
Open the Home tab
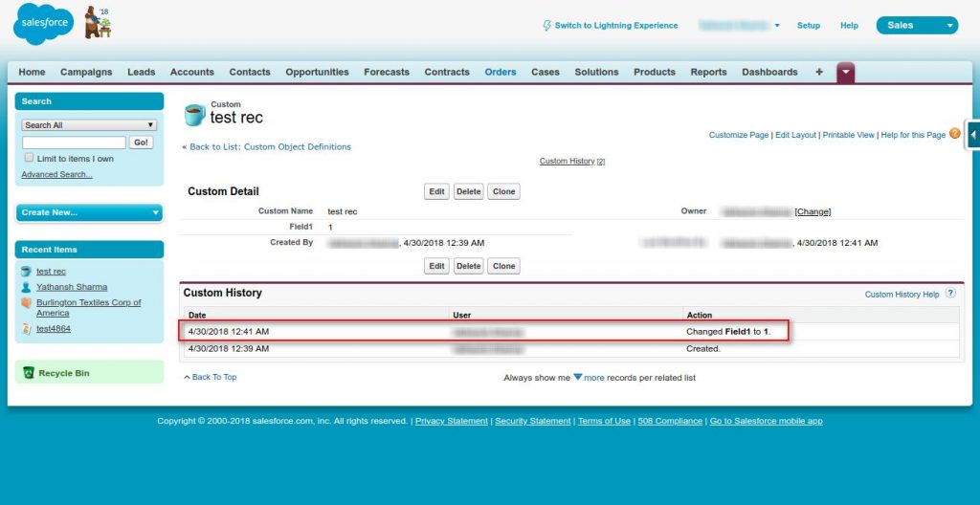click(x=32, y=72)
